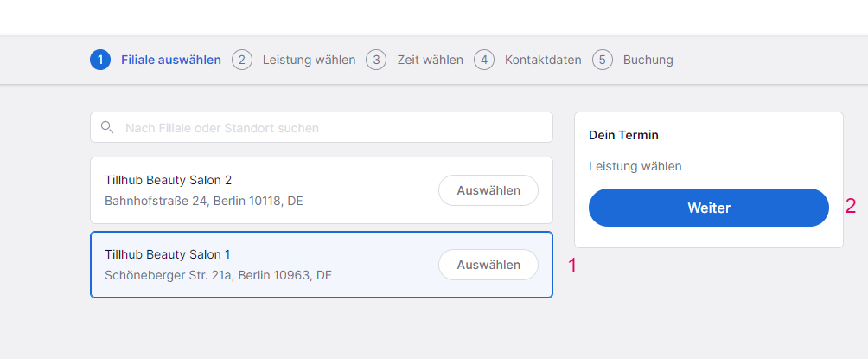The image size is (868, 359).
Task: Click the blue Weiter button
Action: 709,208
